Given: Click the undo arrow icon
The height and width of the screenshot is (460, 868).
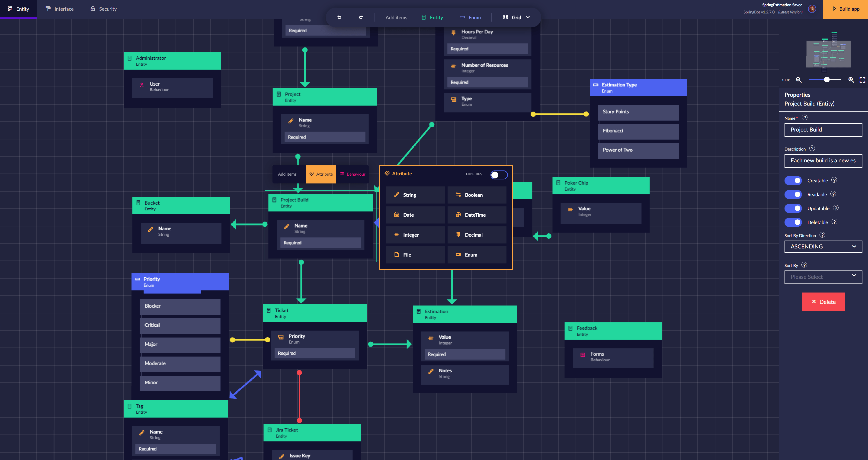Looking at the screenshot, I should point(339,17).
